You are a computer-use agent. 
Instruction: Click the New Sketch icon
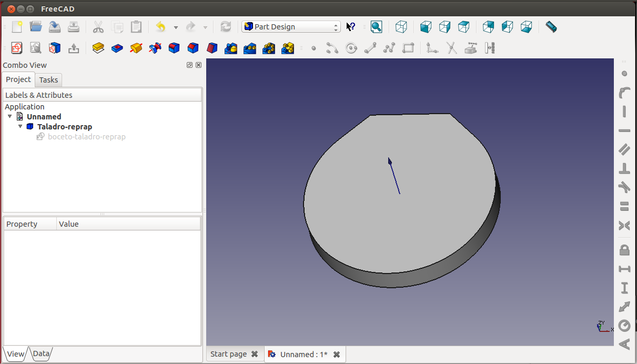pyautogui.click(x=16, y=48)
